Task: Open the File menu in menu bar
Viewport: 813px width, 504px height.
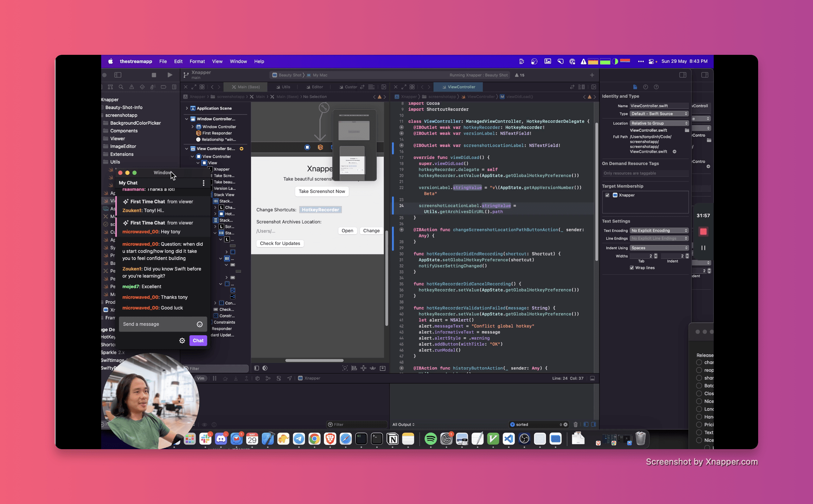Action: (163, 61)
